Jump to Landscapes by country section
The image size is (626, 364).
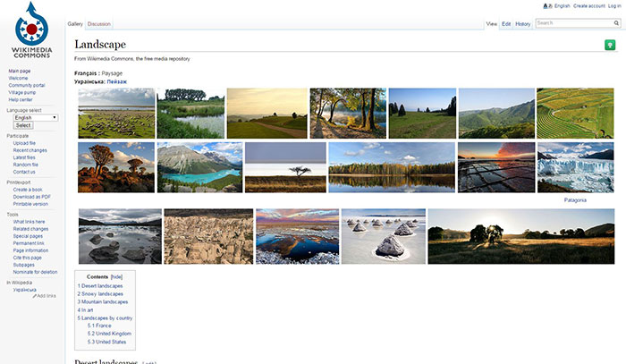106,317
